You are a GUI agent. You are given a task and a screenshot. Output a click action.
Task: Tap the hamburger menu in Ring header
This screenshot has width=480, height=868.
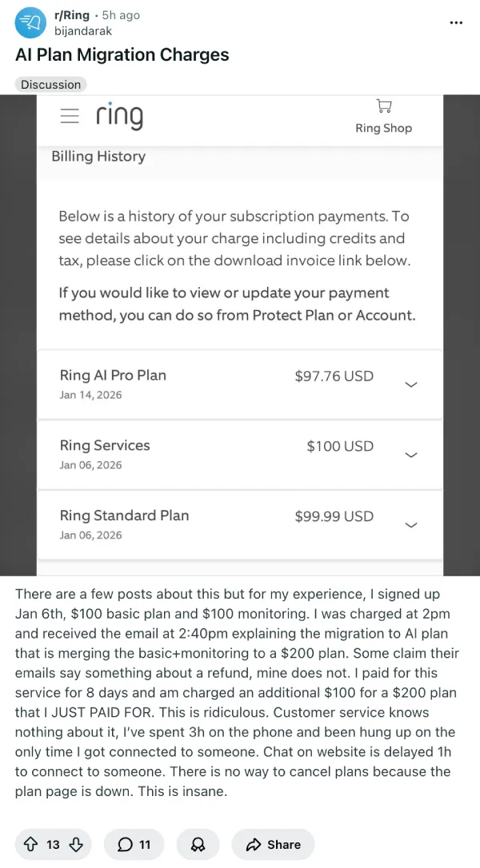pyautogui.click(x=70, y=117)
